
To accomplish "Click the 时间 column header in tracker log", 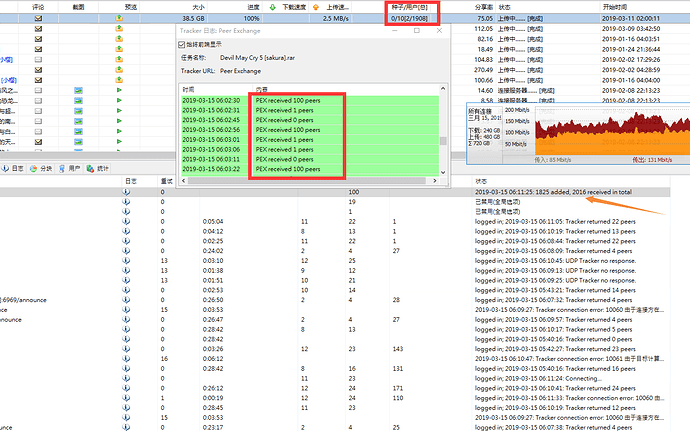I will (x=190, y=90).
